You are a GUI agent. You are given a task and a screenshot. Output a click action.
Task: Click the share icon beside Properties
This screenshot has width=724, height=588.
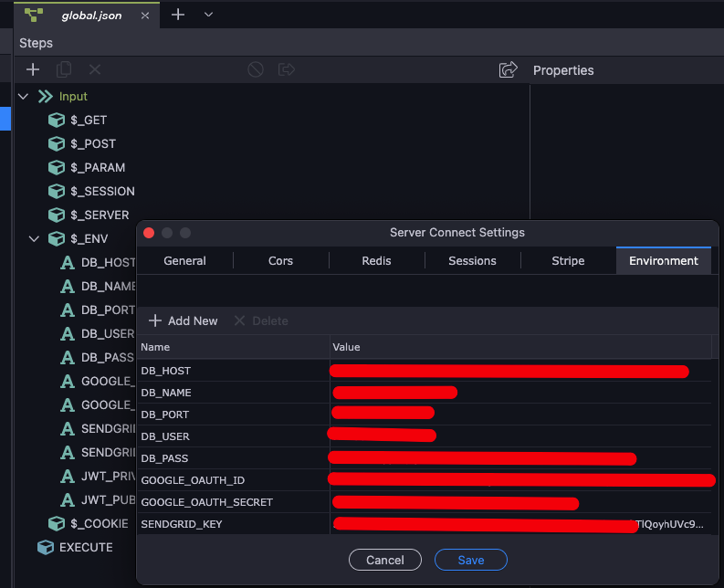point(508,69)
